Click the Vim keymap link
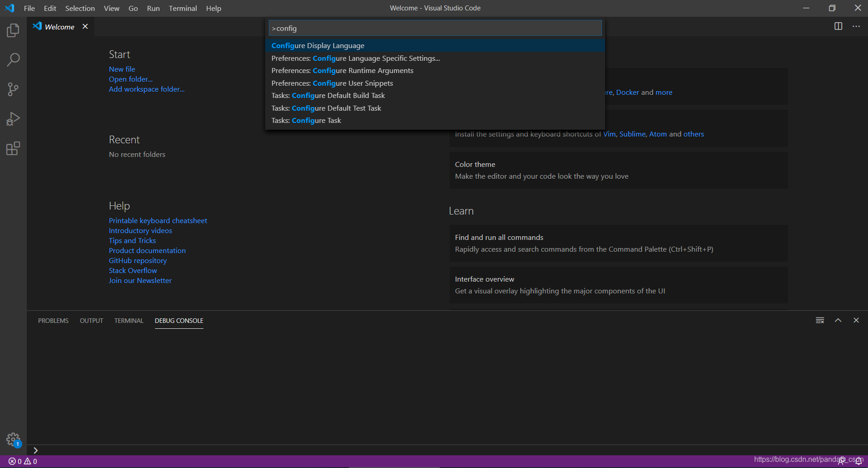 point(609,134)
